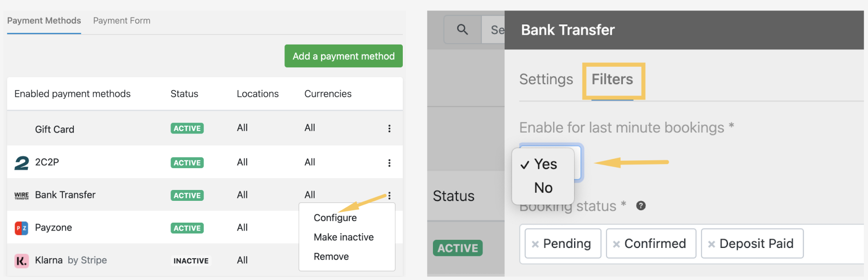This screenshot has height=280, width=868.
Task: Switch to the Filters tab
Action: coord(612,79)
